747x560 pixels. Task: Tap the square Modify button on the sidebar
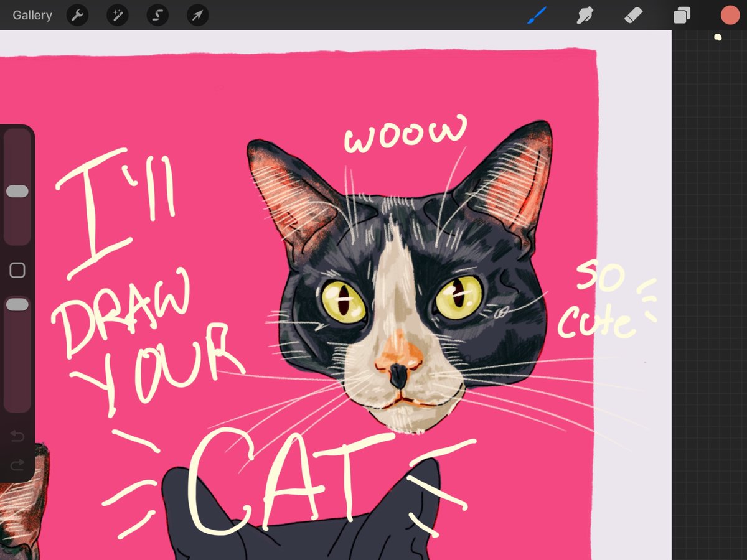coord(17,269)
